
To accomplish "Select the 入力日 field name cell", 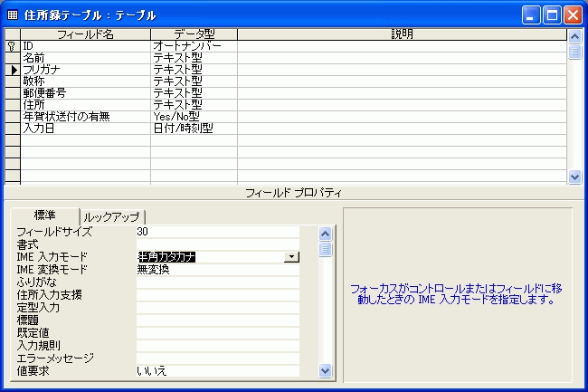I will 86,129.
